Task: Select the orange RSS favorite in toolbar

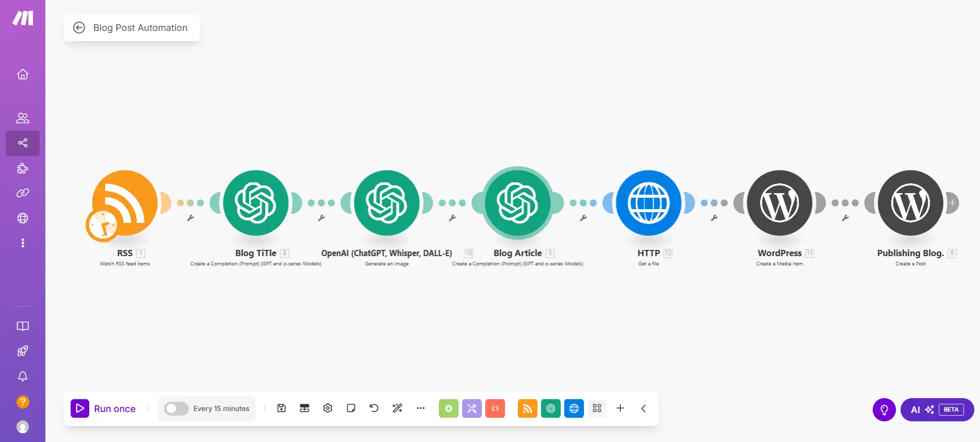Action: click(x=527, y=408)
